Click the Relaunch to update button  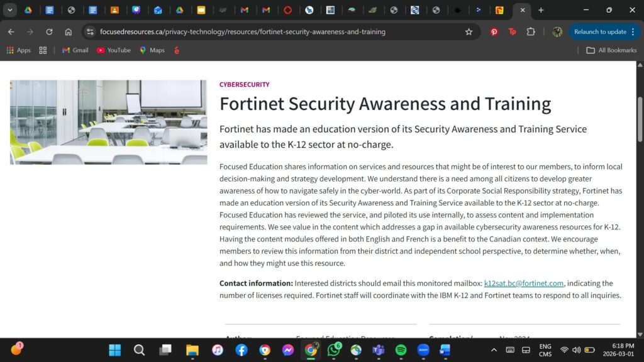tap(600, 31)
